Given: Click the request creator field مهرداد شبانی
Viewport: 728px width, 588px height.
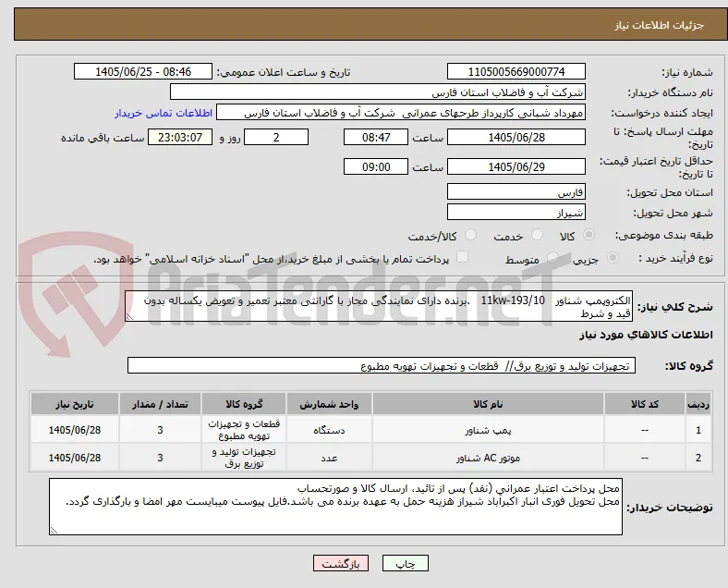Looking at the screenshot, I should click(401, 113).
